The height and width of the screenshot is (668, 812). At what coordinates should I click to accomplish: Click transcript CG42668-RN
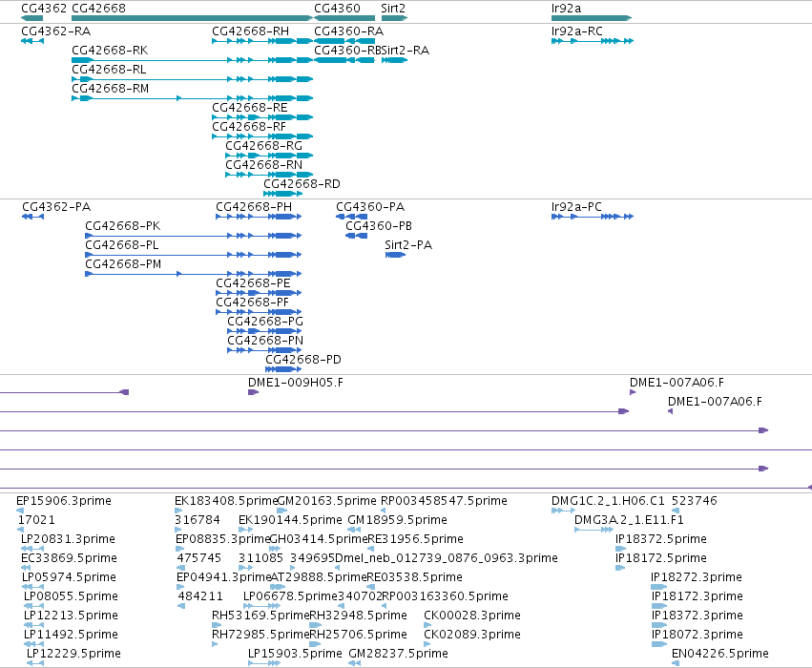pyautogui.click(x=263, y=165)
